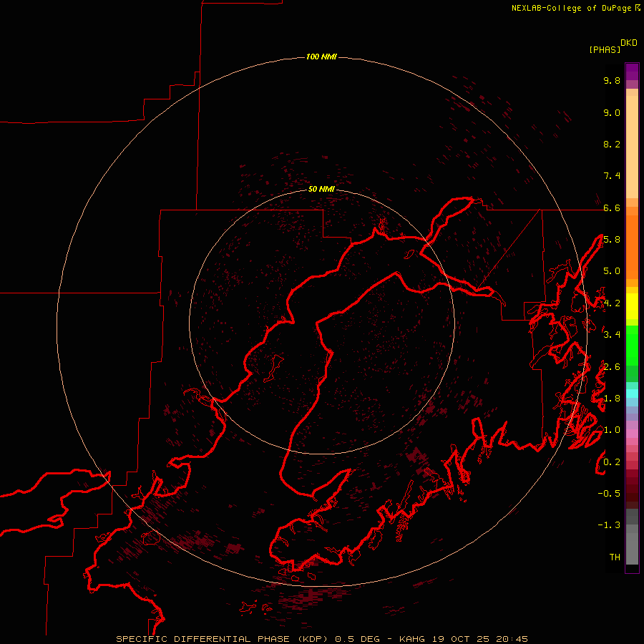644x644 pixels.
Task: Pick the yellow color bar segment
Action: (632, 306)
